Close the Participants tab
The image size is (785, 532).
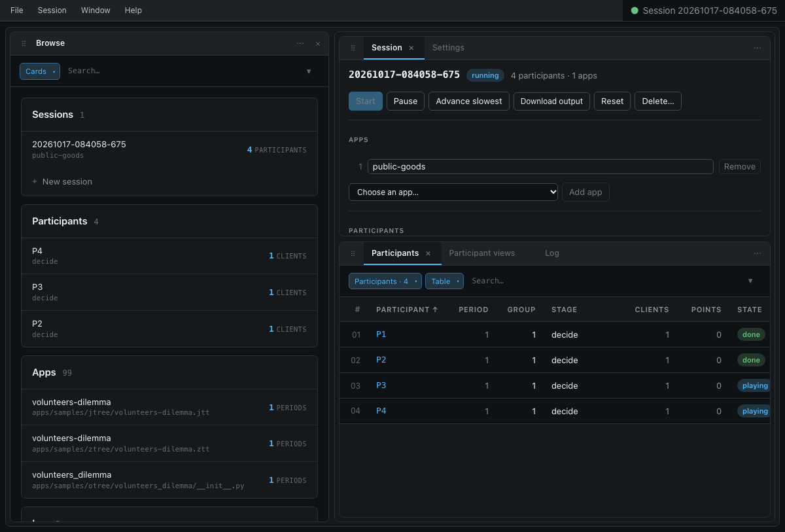point(428,253)
